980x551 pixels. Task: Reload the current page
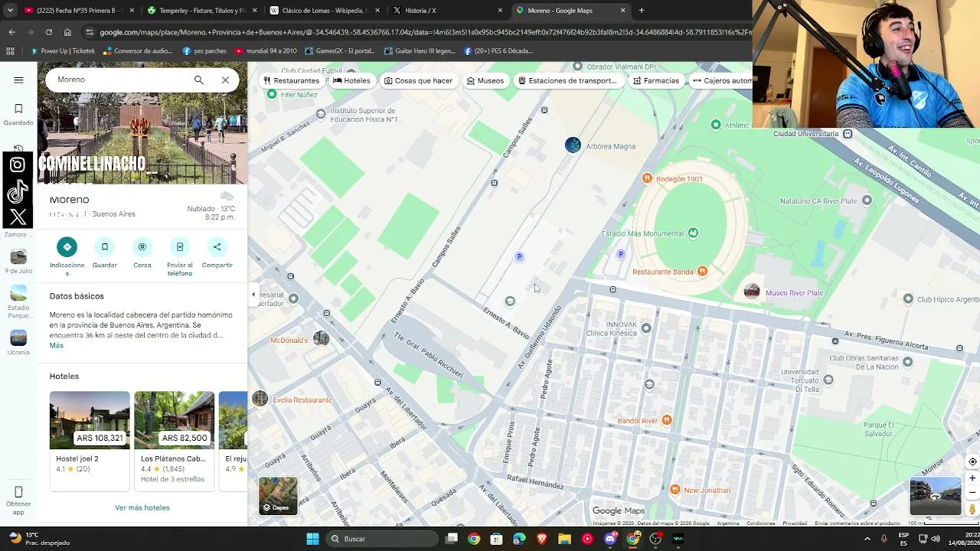pyautogui.click(x=48, y=32)
